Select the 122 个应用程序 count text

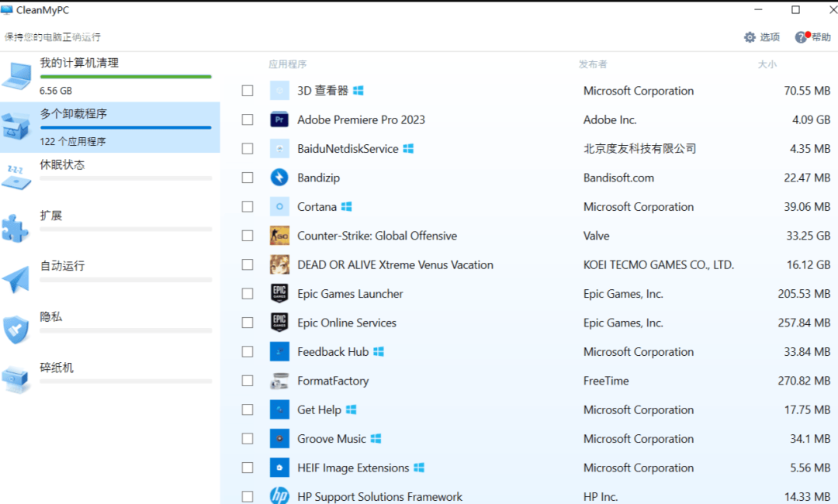(73, 141)
